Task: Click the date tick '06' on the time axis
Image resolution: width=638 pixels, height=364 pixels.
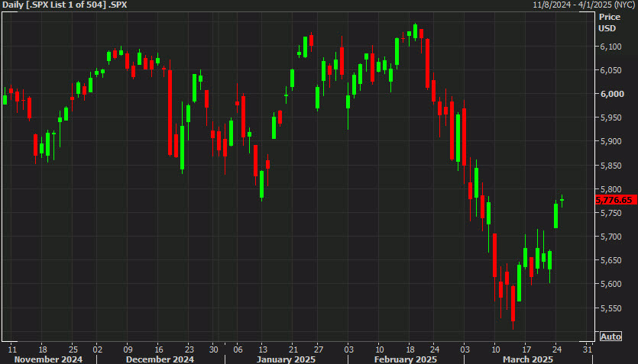Action: 238,350
